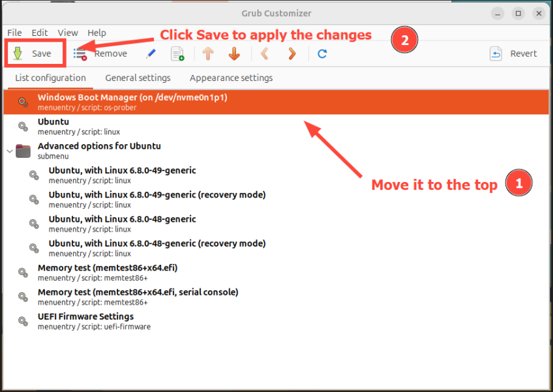
Task: Switch to the General settings tab
Action: click(138, 78)
